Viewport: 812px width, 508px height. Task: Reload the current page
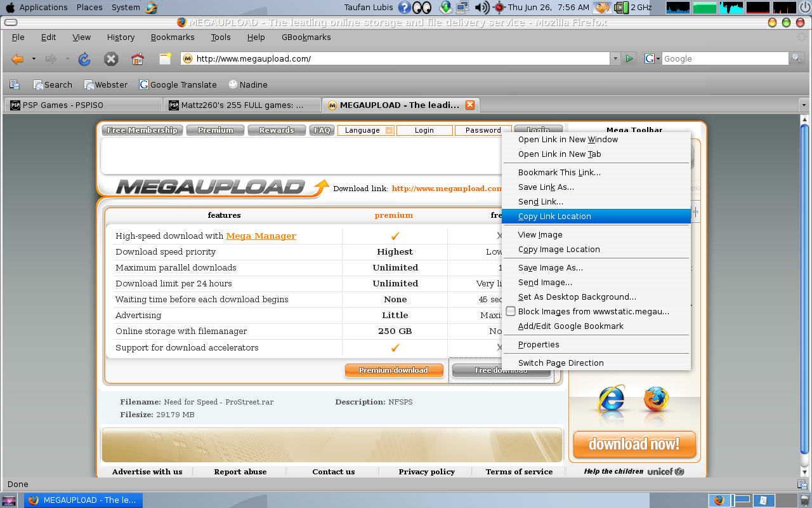tap(84, 59)
